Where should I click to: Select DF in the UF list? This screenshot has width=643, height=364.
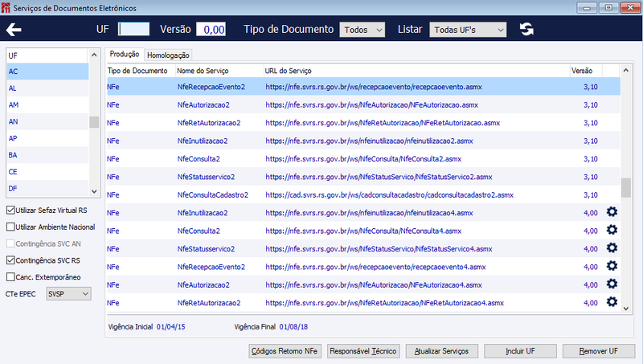click(x=47, y=189)
